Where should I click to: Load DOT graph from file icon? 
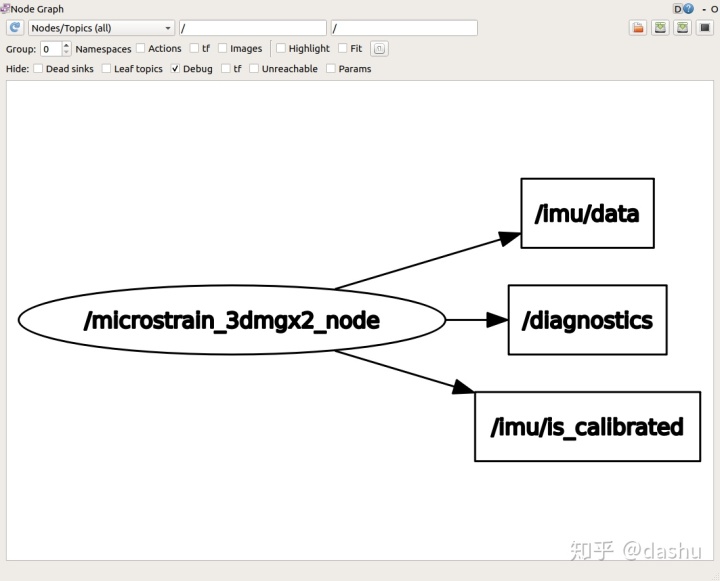[x=638, y=28]
